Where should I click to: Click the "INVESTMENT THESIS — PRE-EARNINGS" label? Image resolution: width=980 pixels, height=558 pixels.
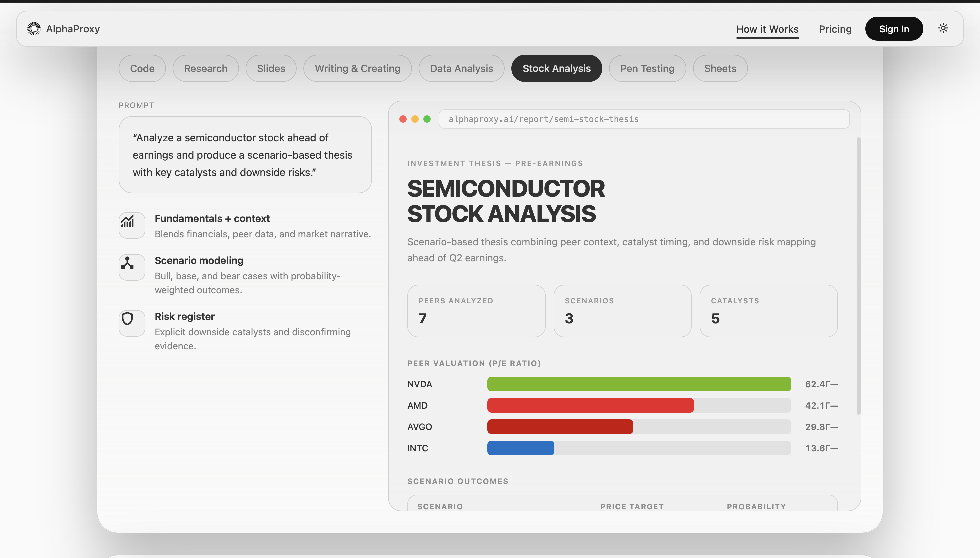(495, 164)
